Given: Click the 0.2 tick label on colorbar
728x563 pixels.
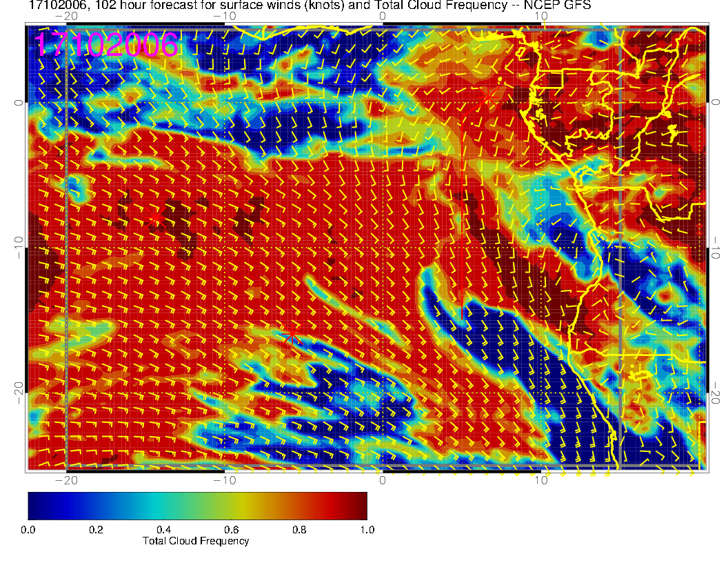Looking at the screenshot, I should point(96,530).
